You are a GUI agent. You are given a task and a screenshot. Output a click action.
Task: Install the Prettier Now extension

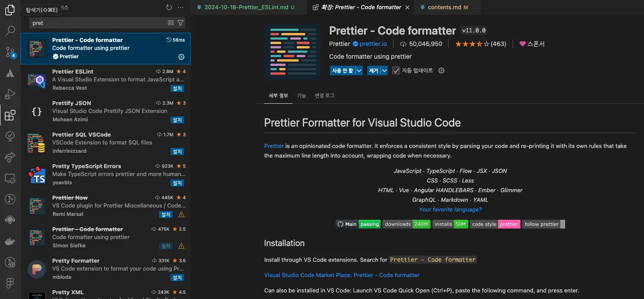166,215
